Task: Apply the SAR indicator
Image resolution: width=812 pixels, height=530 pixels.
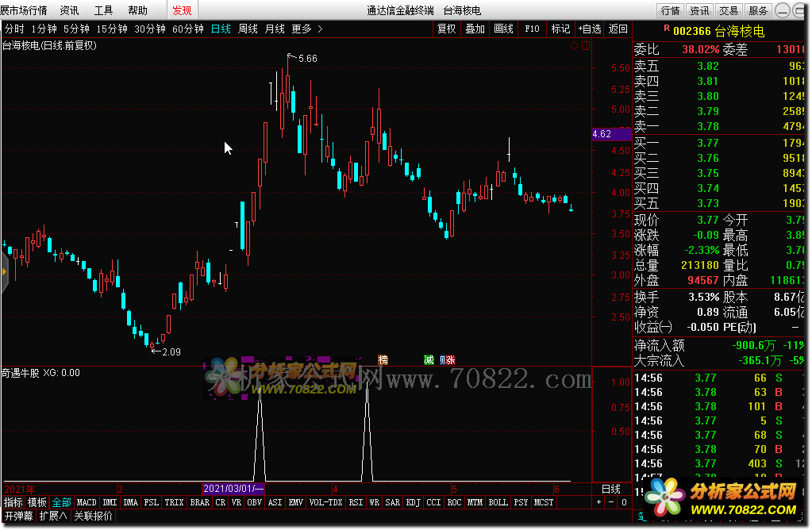Action: tap(393, 502)
